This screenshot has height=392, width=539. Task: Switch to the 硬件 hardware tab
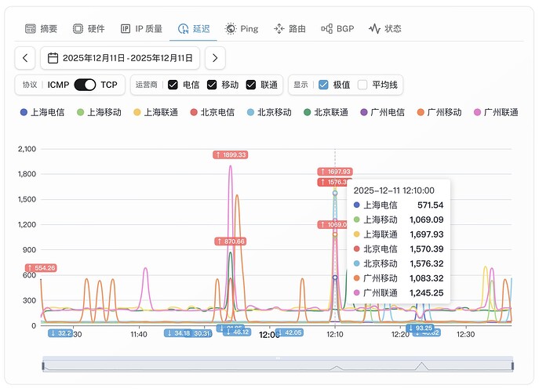coord(89,28)
